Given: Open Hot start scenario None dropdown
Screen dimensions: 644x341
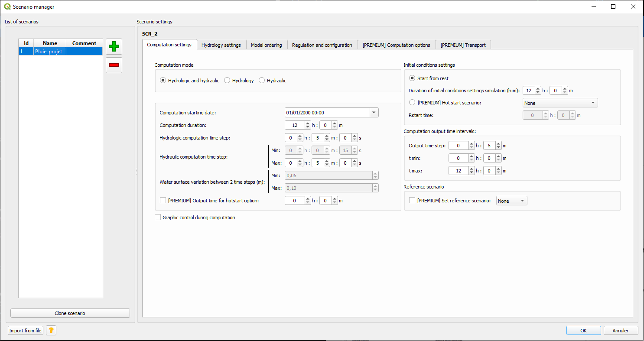Looking at the screenshot, I should pos(560,103).
